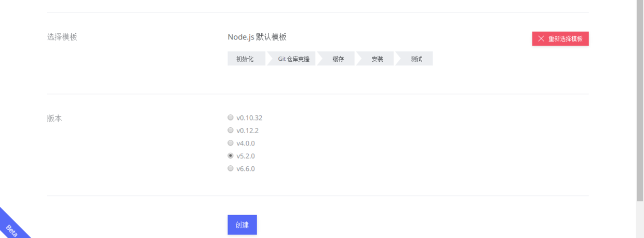Click the 版本 section label

coord(55,118)
